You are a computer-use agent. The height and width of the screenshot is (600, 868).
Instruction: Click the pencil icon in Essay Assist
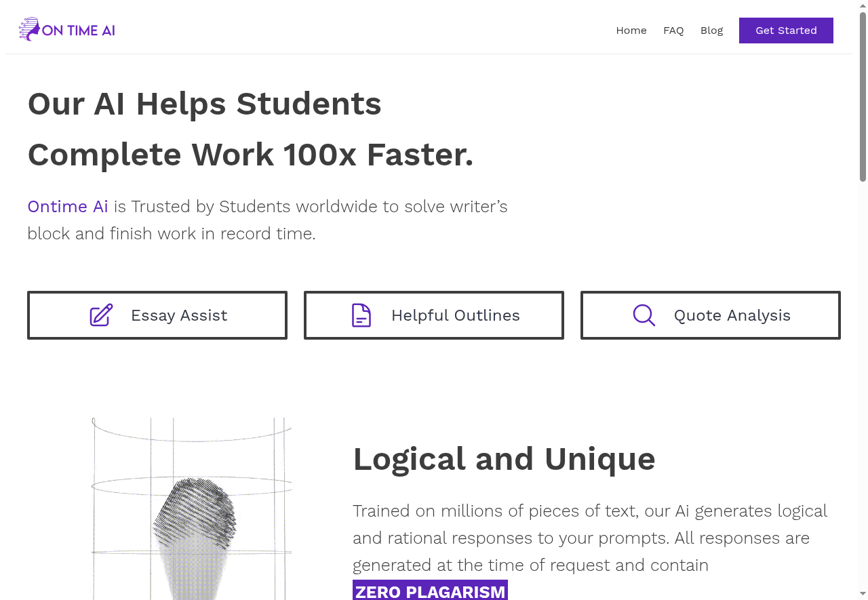pos(101,315)
